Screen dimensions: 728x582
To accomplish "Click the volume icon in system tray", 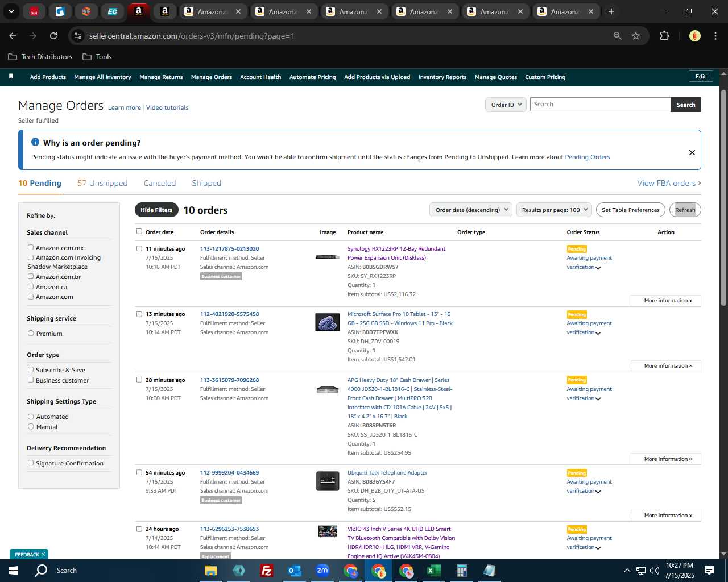I will pos(654,571).
